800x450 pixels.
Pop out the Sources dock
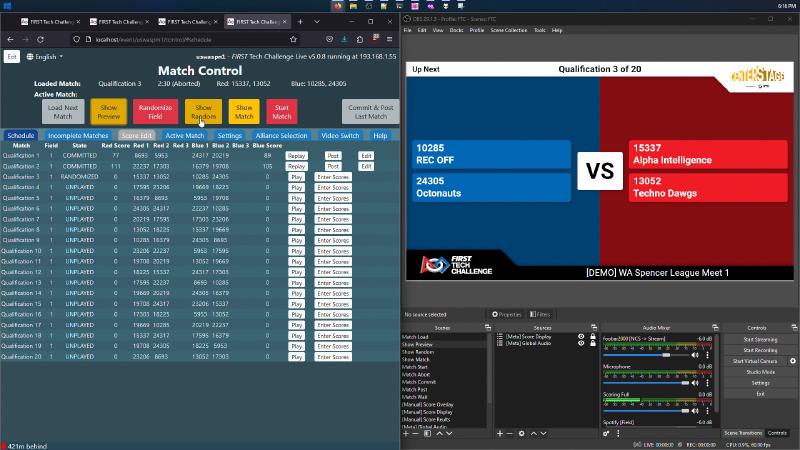(x=594, y=328)
